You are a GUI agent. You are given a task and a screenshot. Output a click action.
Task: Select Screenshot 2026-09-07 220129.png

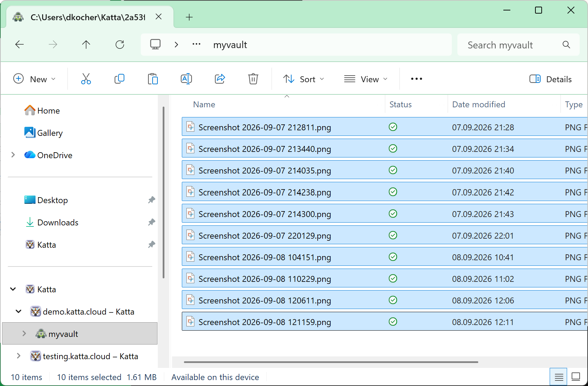[x=385, y=235]
